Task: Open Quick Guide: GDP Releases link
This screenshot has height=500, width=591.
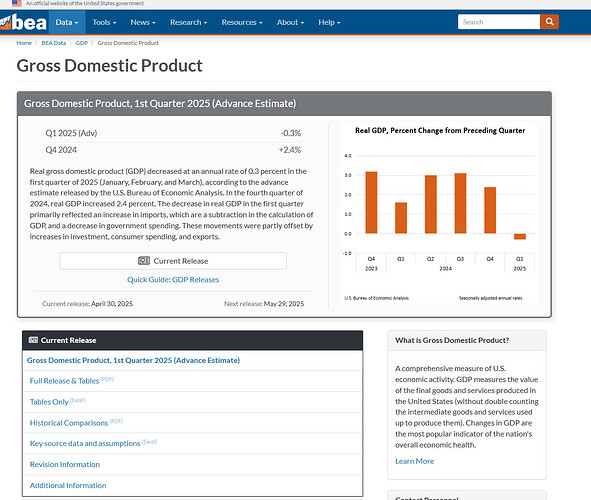Action: coord(173,280)
